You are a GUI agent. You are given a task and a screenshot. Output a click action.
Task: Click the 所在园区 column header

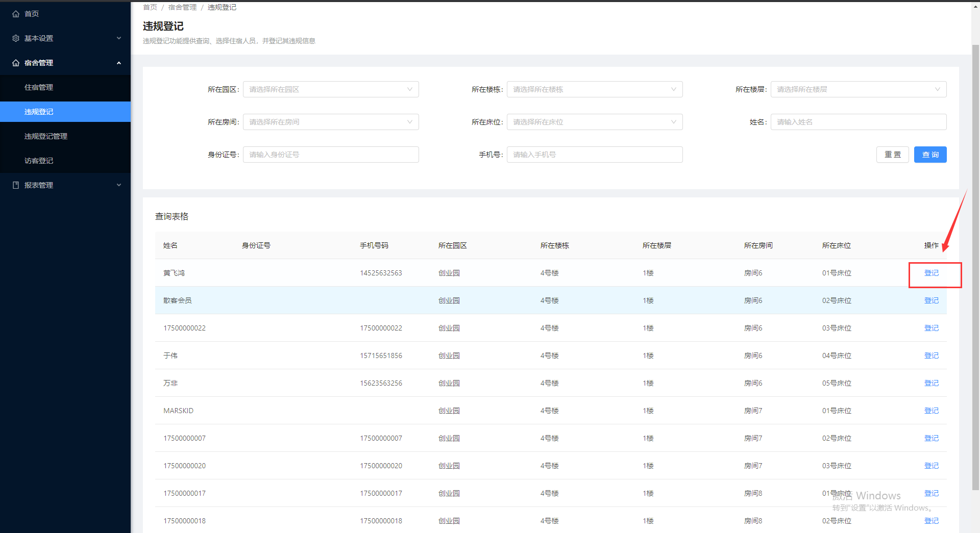pyautogui.click(x=453, y=245)
